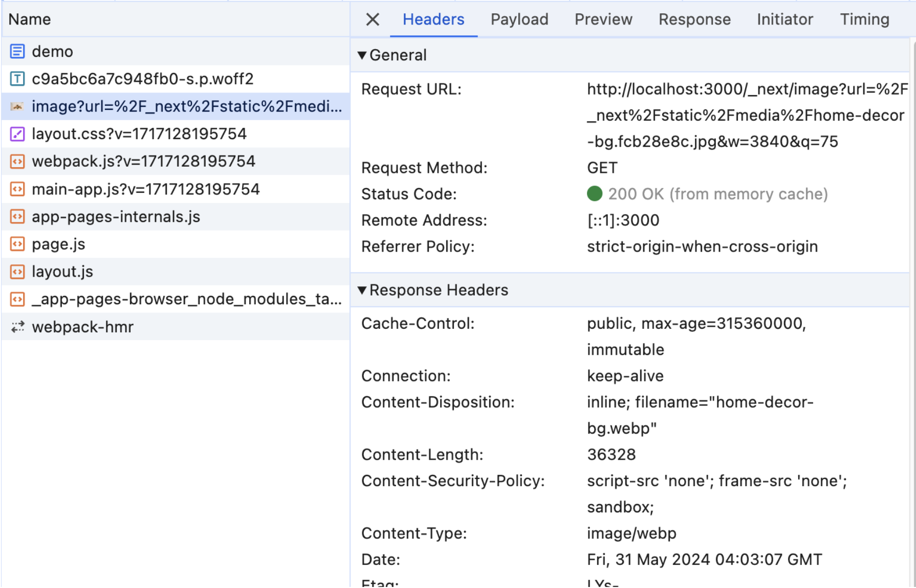View the Timing tab

(864, 19)
